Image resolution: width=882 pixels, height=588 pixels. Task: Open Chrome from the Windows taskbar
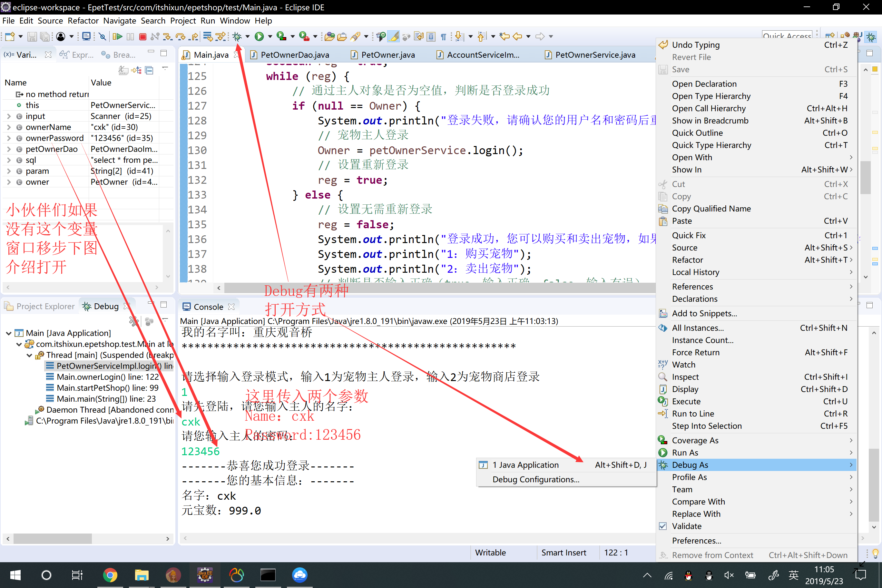tap(110, 575)
